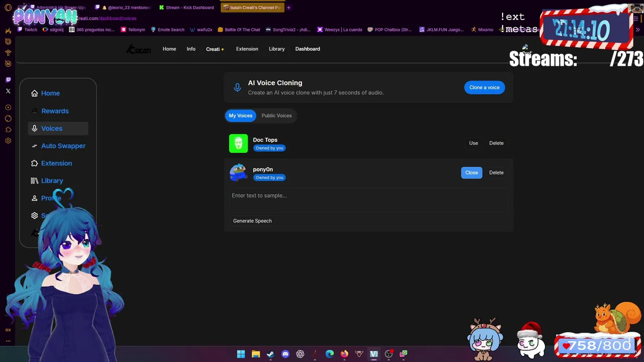
Task: Delete the Doc Tops voice
Action: [x=496, y=143]
